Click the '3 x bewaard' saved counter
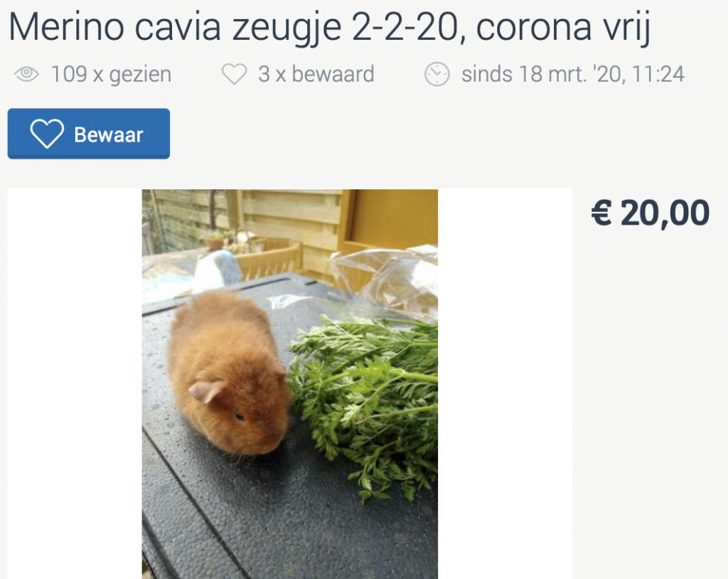 316,75
